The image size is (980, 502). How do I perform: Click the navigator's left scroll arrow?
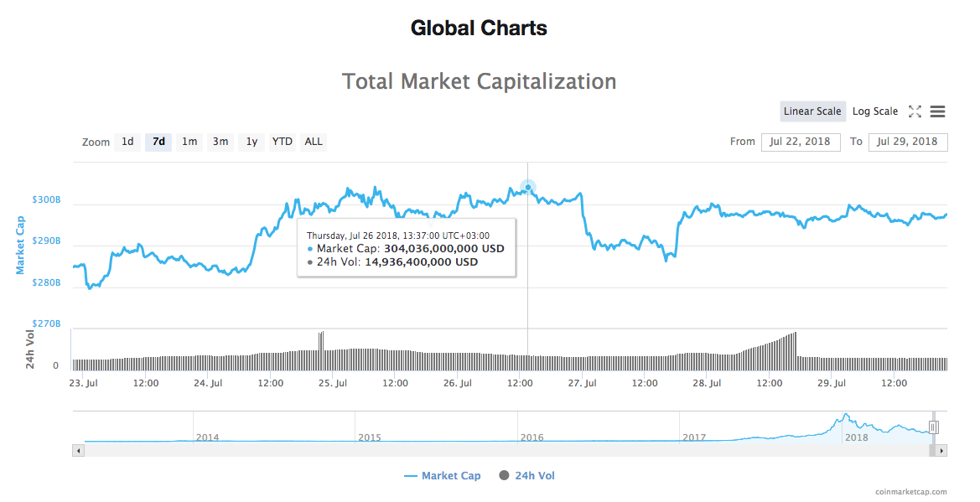click(x=78, y=450)
